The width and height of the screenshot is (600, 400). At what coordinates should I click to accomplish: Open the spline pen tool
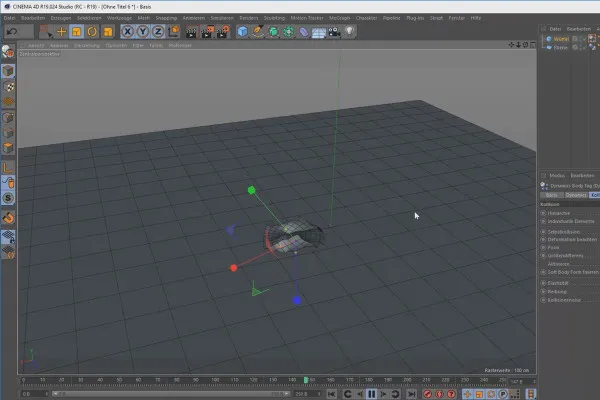[x=258, y=32]
